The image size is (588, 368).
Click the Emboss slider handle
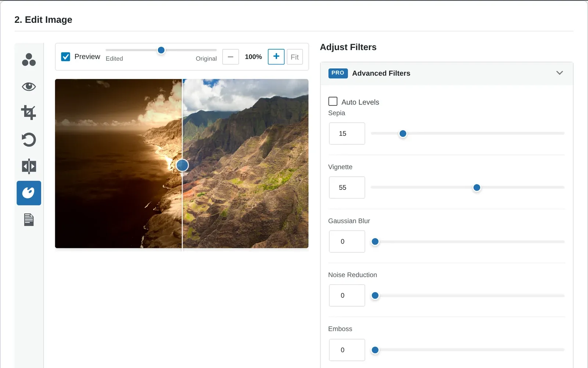pos(375,350)
